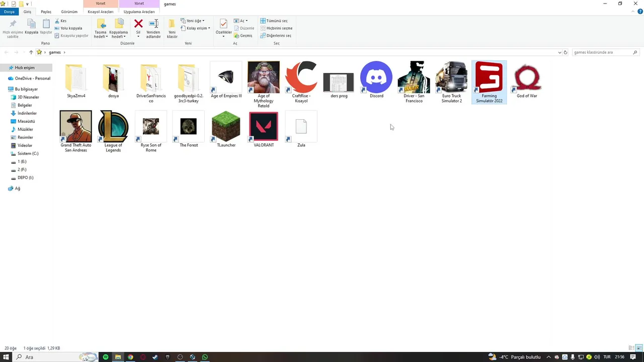Open Spotify from the taskbar
The image size is (644, 362).
[105, 357]
